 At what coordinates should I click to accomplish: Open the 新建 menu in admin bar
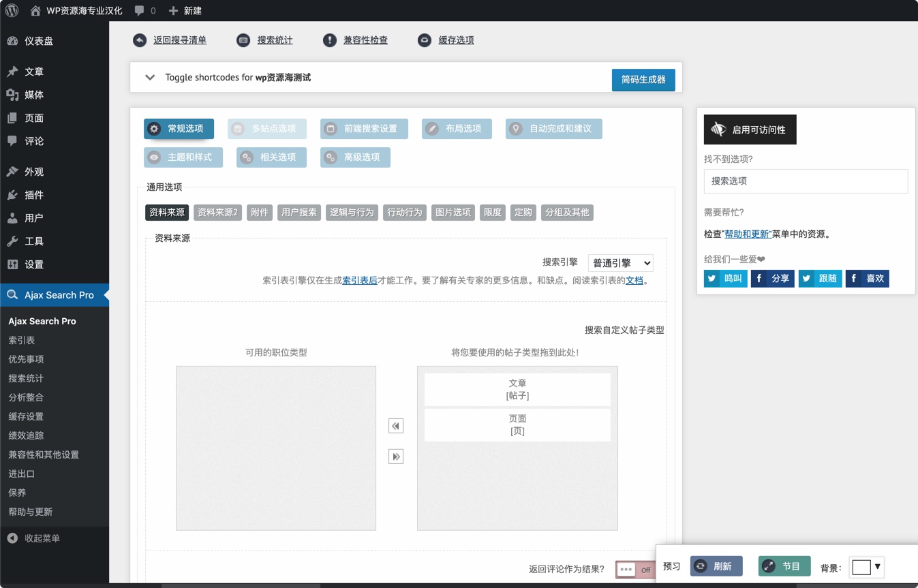[x=185, y=10]
